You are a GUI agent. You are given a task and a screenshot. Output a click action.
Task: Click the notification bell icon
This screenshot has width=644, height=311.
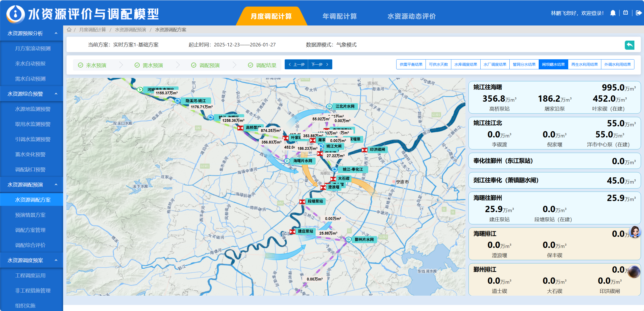(x=613, y=13)
